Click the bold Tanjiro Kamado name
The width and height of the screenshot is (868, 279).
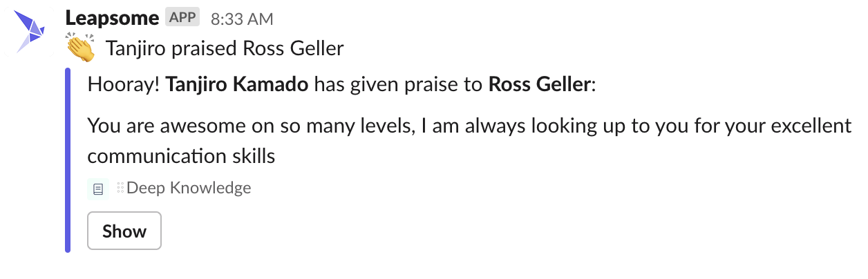coord(238,86)
